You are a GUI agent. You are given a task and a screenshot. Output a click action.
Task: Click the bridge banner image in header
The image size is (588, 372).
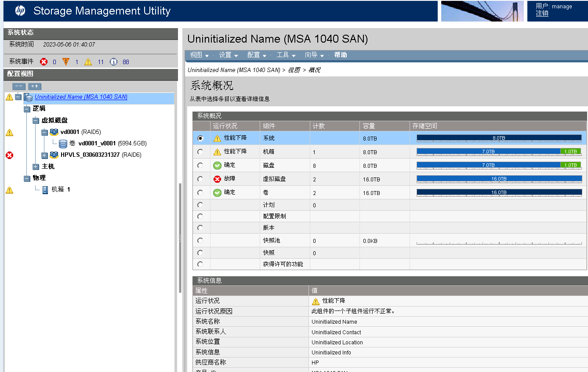[483, 11]
